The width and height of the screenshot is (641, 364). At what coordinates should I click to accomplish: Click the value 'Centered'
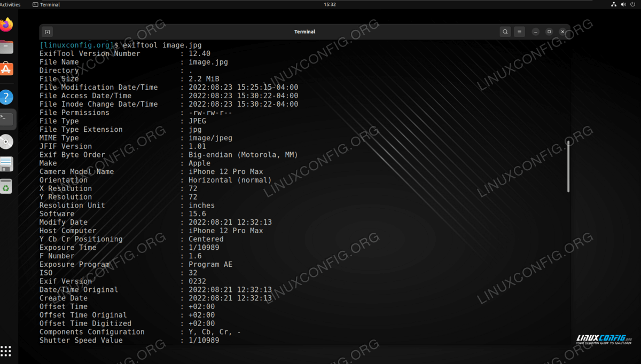[206, 239]
